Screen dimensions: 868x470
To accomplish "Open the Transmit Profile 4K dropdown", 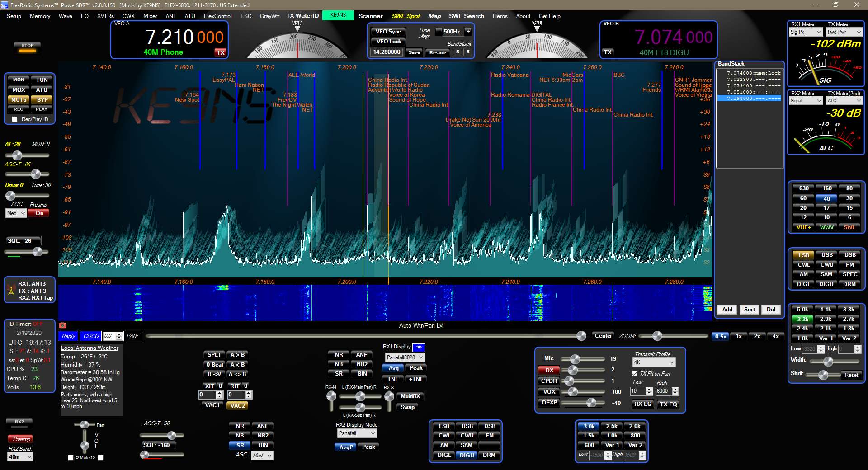I will pos(654,362).
